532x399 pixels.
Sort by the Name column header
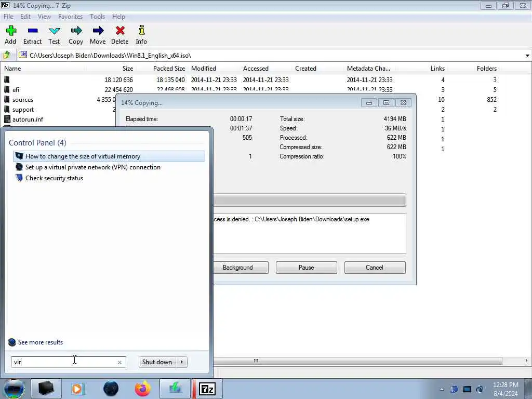(x=12, y=68)
